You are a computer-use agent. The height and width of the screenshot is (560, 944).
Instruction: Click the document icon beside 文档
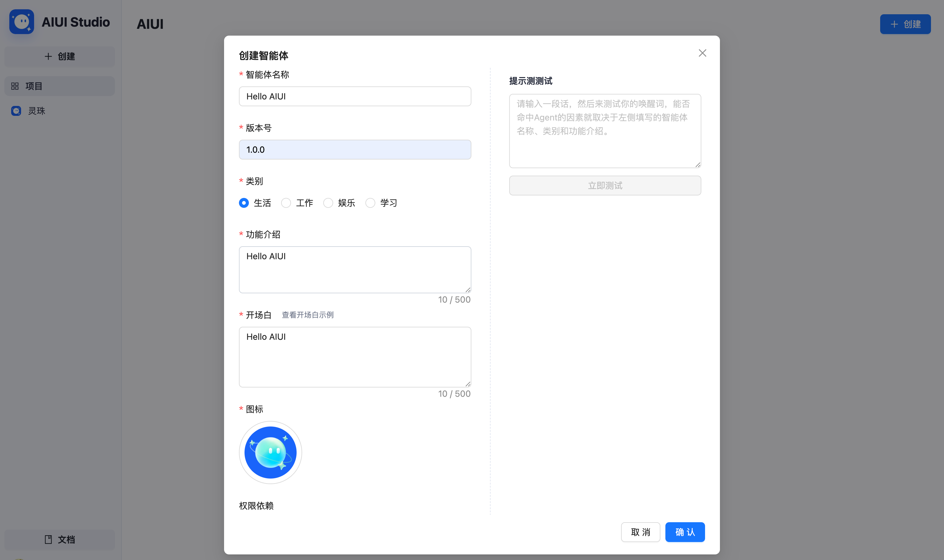click(48, 540)
